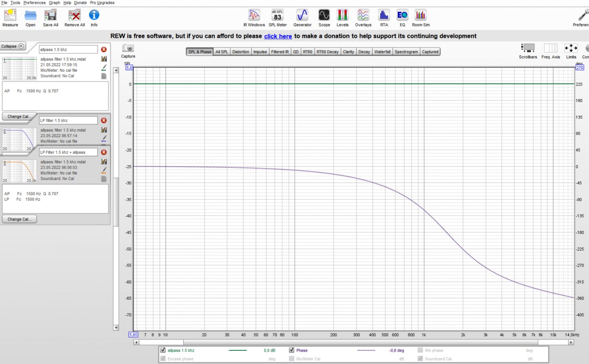Open the graph Limits icon
589x364 pixels.
571,48
